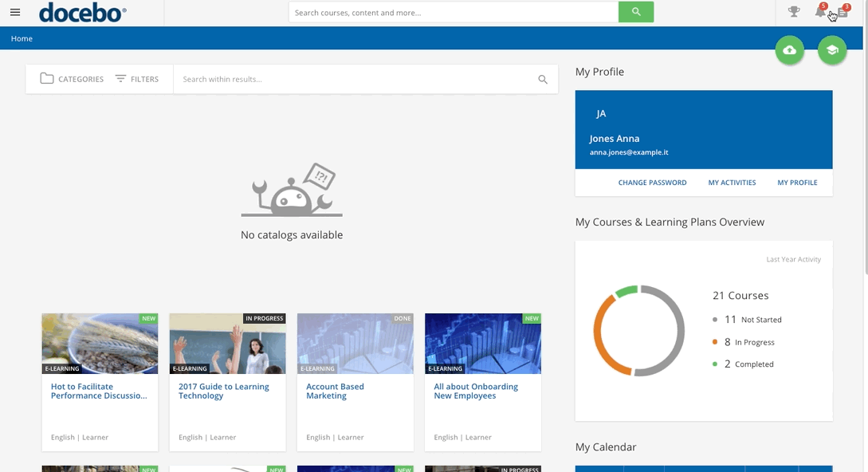Focus the Search within results field
Screen dimensions: 868x472
tap(355, 79)
